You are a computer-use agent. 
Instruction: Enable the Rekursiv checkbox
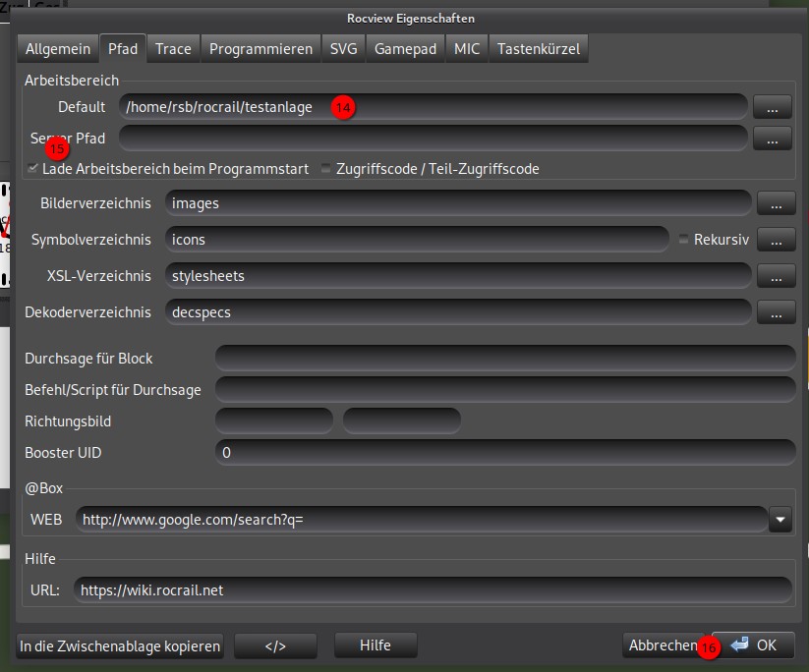[684, 239]
